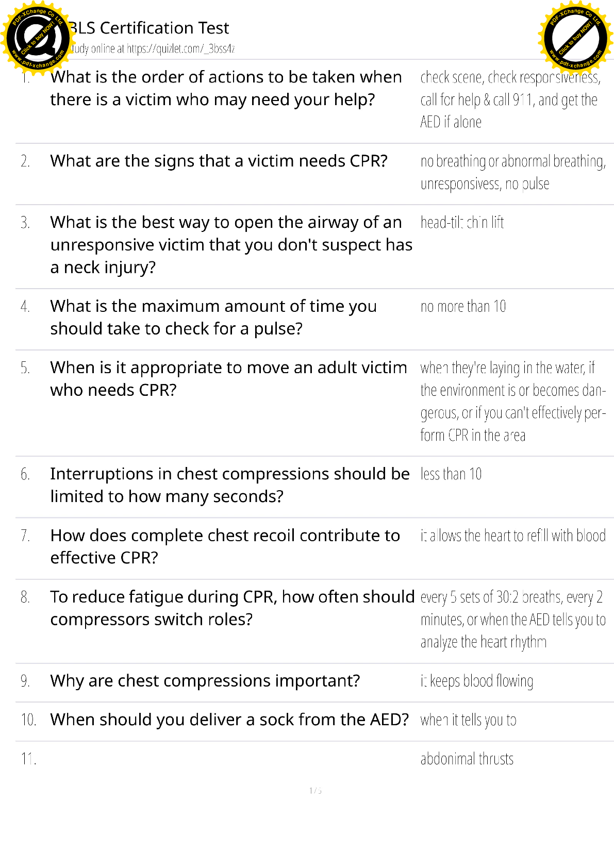Click the "less than 10" answer text
The image size is (614, 868).
(451, 474)
